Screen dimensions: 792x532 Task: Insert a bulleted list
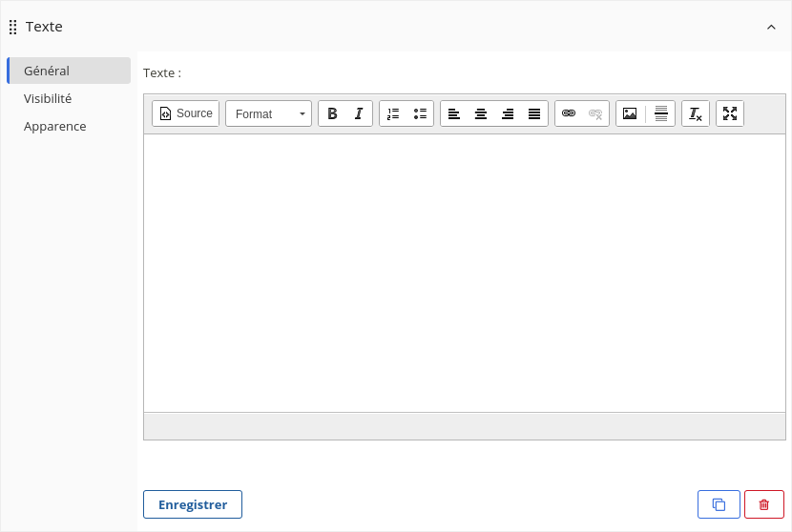click(420, 113)
